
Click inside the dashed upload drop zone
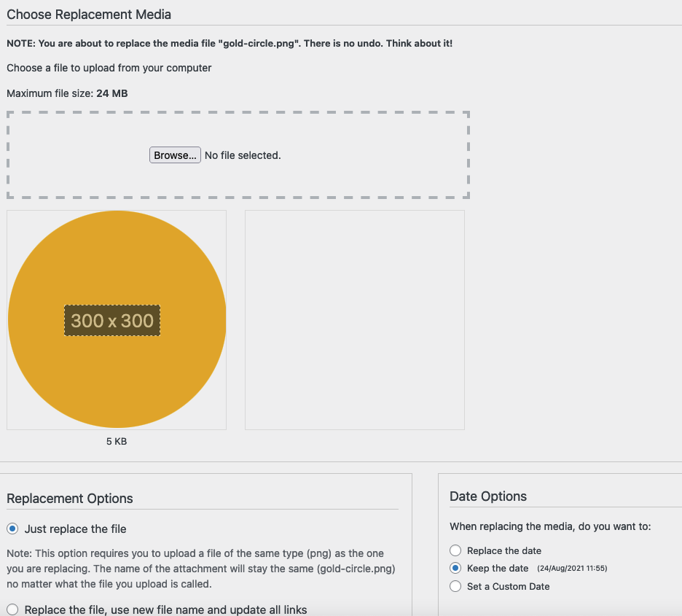coord(238,155)
